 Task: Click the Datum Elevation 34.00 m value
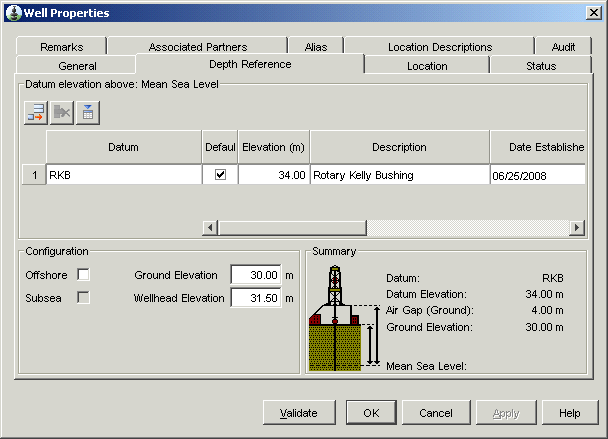click(x=544, y=294)
